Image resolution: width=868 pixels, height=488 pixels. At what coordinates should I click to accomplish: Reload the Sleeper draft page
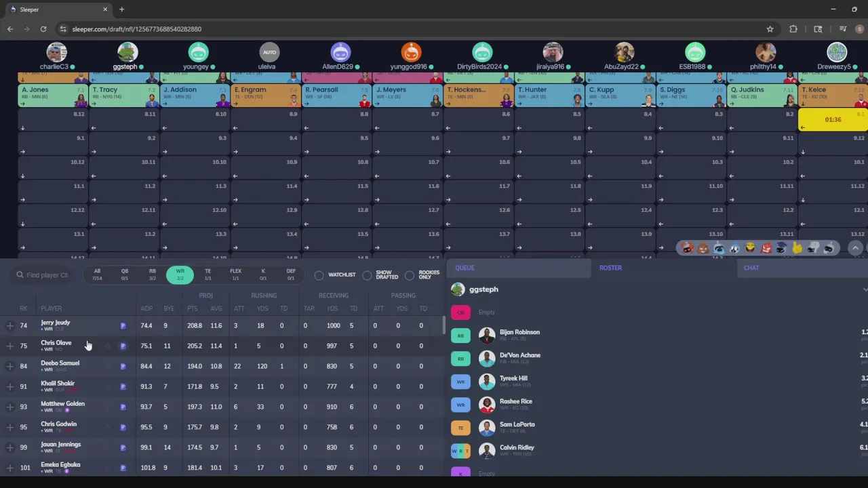[x=43, y=29]
